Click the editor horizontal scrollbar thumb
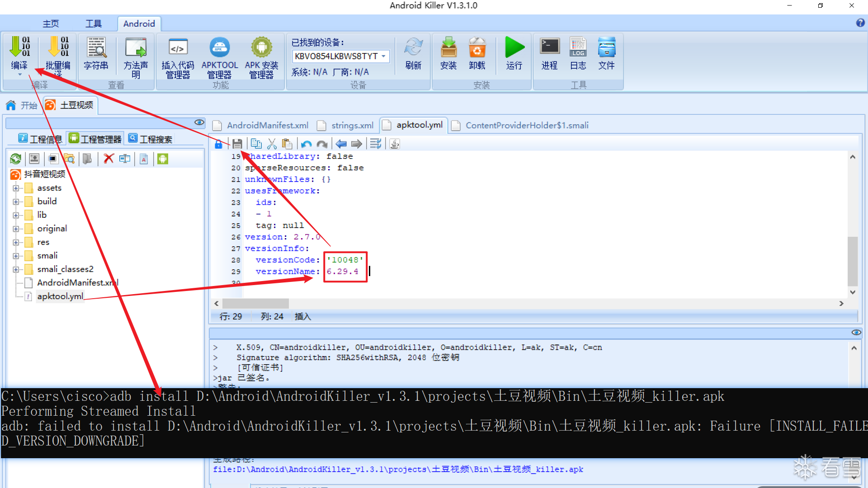Image resolution: width=868 pixels, height=488 pixels. point(255,303)
